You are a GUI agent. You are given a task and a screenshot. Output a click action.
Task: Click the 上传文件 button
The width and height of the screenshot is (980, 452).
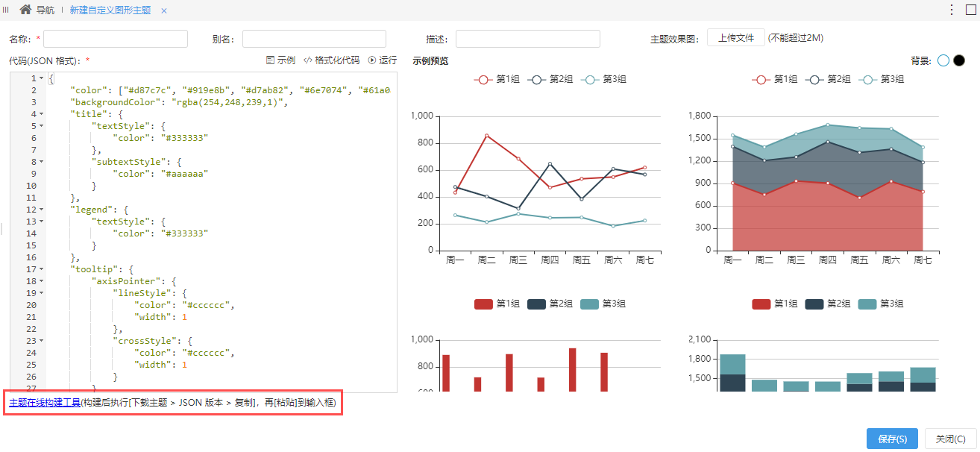(736, 38)
